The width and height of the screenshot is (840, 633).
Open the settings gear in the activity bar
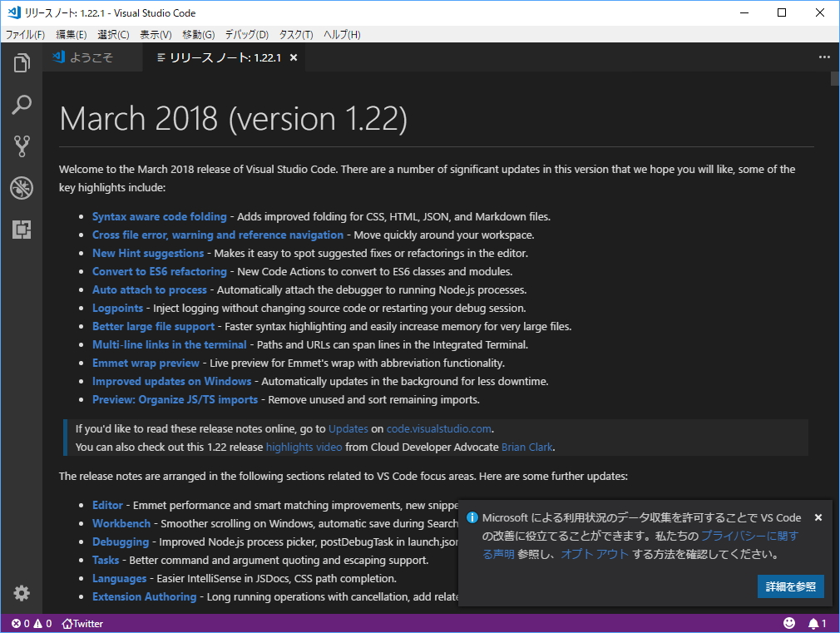(x=22, y=593)
